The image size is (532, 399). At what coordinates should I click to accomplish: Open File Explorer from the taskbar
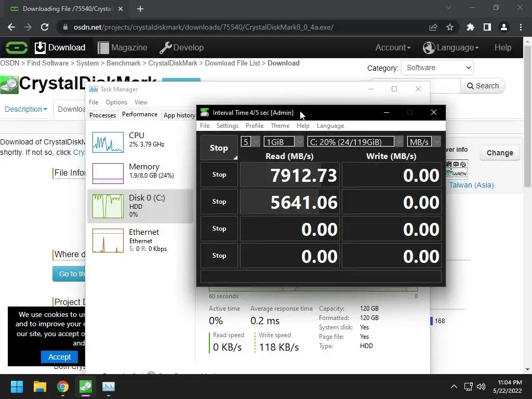[x=39, y=387]
